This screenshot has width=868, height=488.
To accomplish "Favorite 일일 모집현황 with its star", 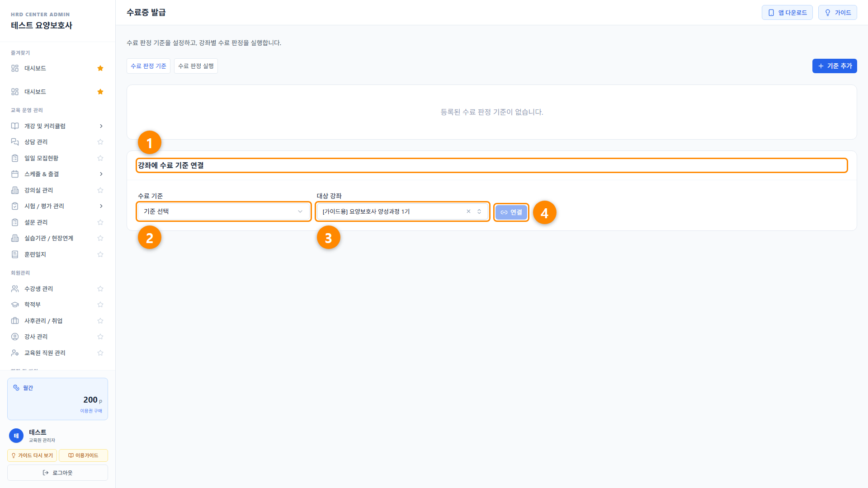I will tap(100, 158).
